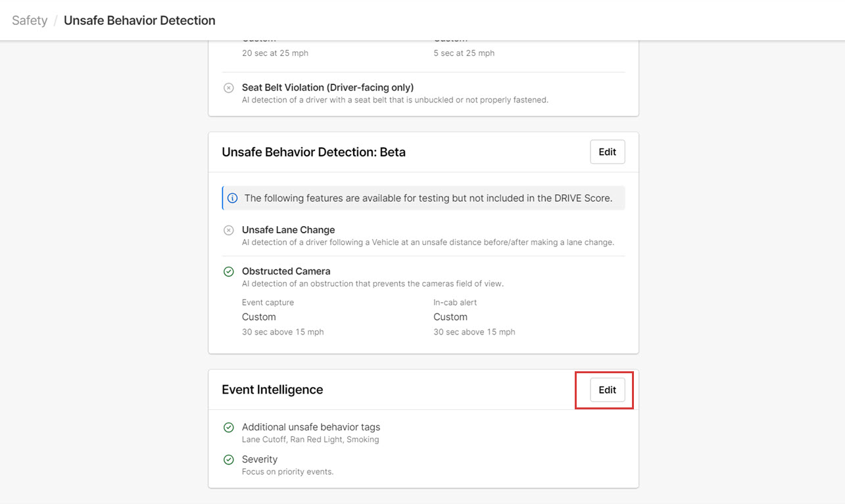Click the Obstructed Camera green check icon
Image resolution: width=845 pixels, height=504 pixels.
click(x=229, y=271)
